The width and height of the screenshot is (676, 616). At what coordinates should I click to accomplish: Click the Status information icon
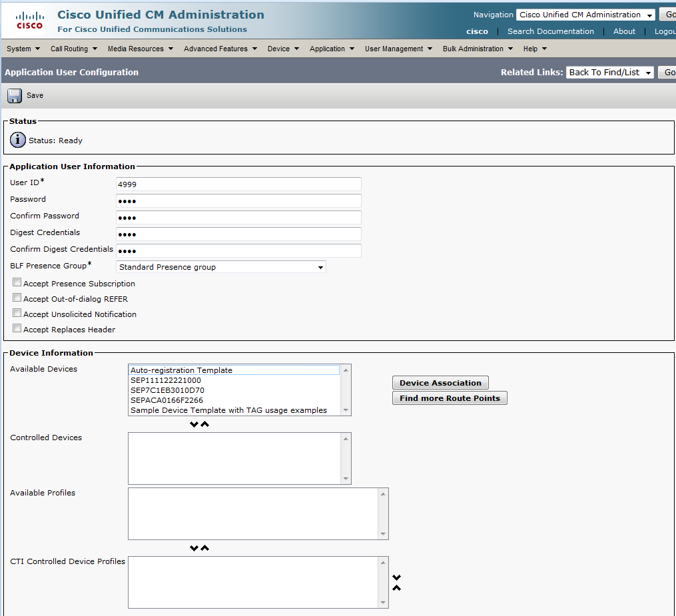(18, 141)
